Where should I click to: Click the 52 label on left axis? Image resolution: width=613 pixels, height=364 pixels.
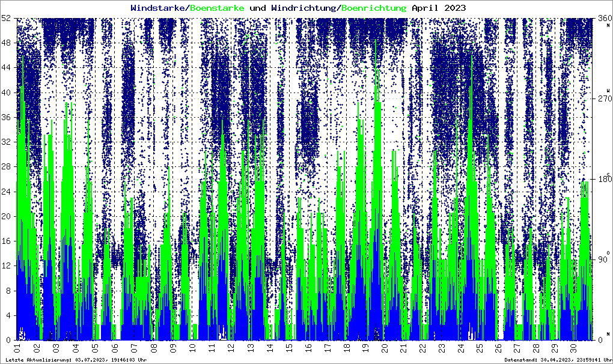pyautogui.click(x=7, y=19)
